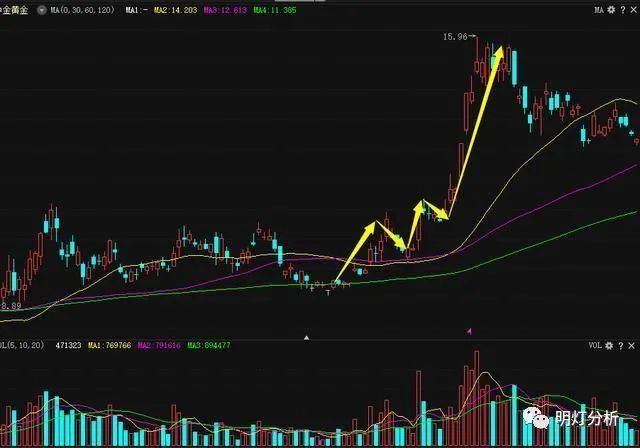Screen dimensions: 640x448
Task: Click the magenta arrow marker above volume panel
Action: tap(470, 329)
